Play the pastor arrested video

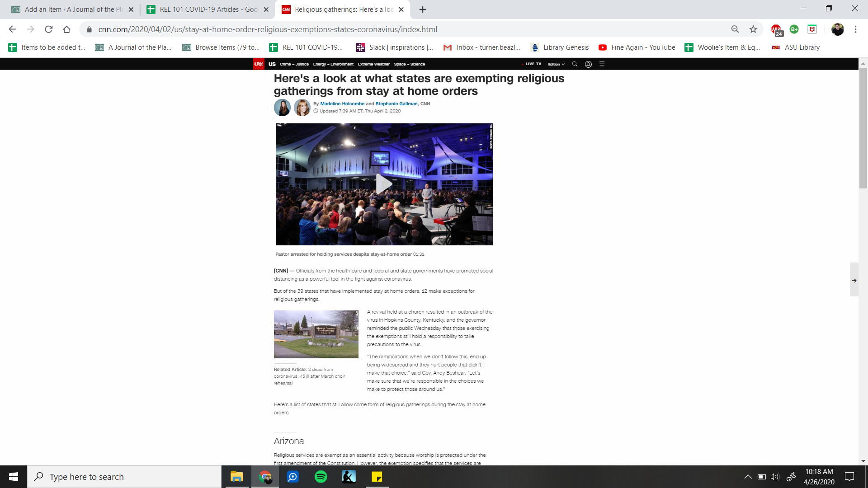coord(384,184)
